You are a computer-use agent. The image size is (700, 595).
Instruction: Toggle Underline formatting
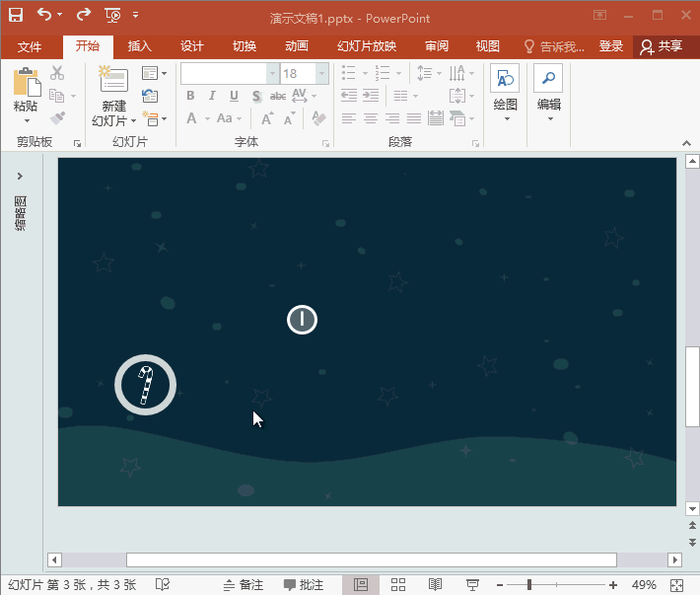234,96
